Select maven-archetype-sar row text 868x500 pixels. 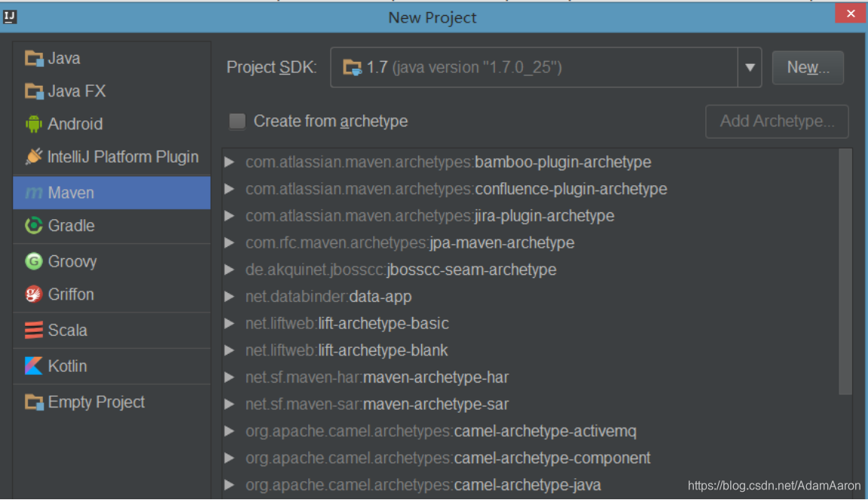pyautogui.click(x=377, y=404)
